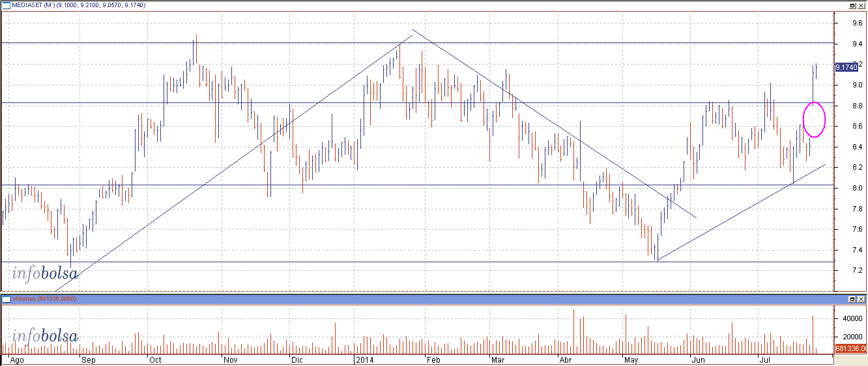
Task: Click the Jul month label on time axis
Action: tap(765, 359)
